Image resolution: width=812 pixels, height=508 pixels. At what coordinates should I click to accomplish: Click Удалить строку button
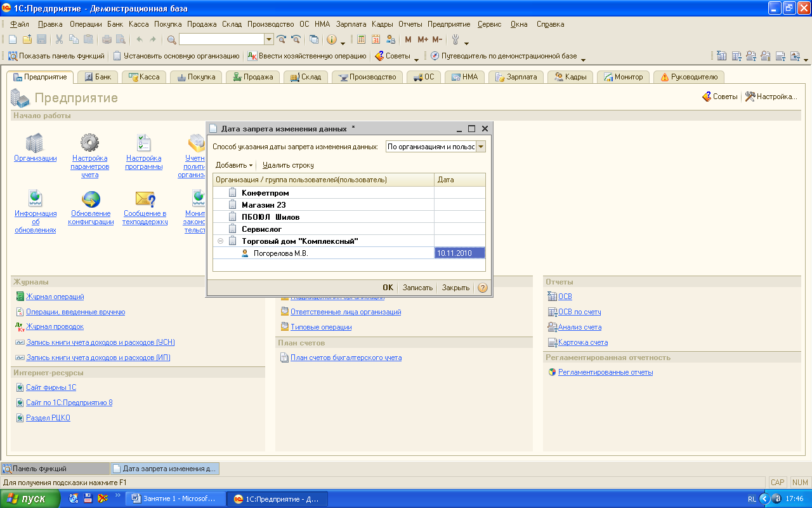click(x=288, y=165)
